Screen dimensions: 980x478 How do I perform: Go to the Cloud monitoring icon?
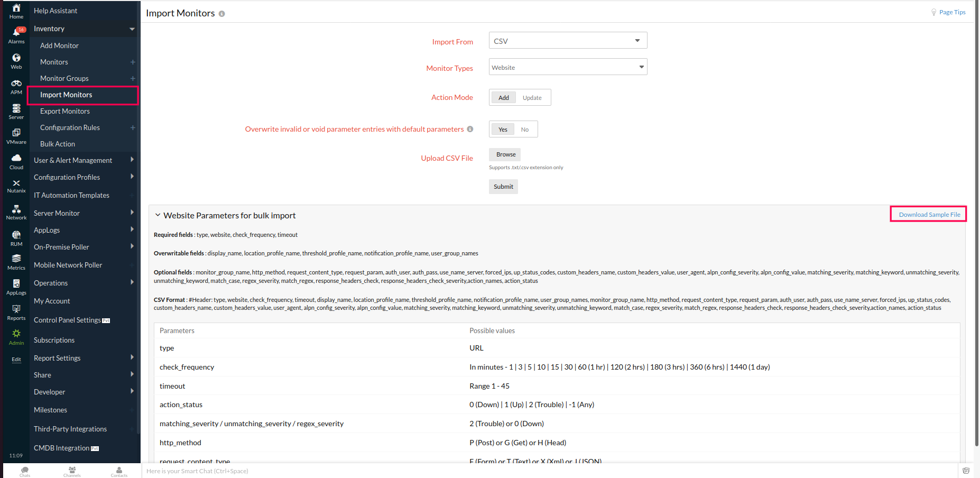click(16, 161)
